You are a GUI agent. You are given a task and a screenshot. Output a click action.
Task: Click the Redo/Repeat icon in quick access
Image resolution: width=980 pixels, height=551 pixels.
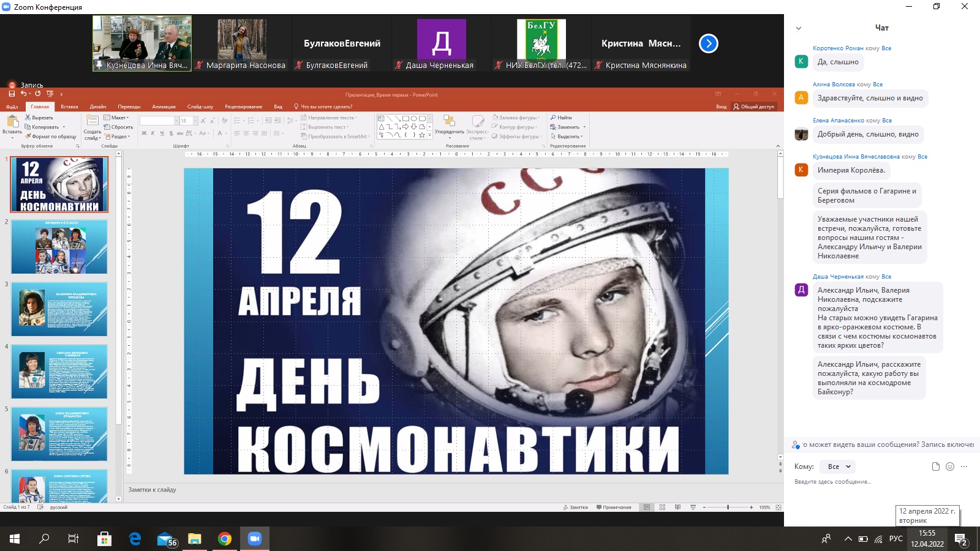click(38, 94)
